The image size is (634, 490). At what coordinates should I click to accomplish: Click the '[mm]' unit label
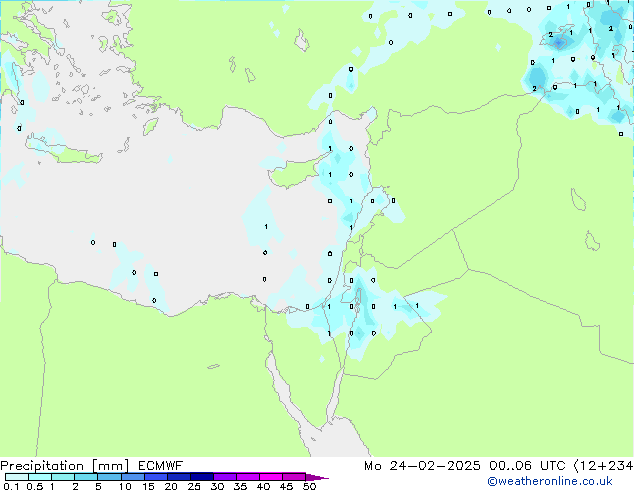coord(111,466)
